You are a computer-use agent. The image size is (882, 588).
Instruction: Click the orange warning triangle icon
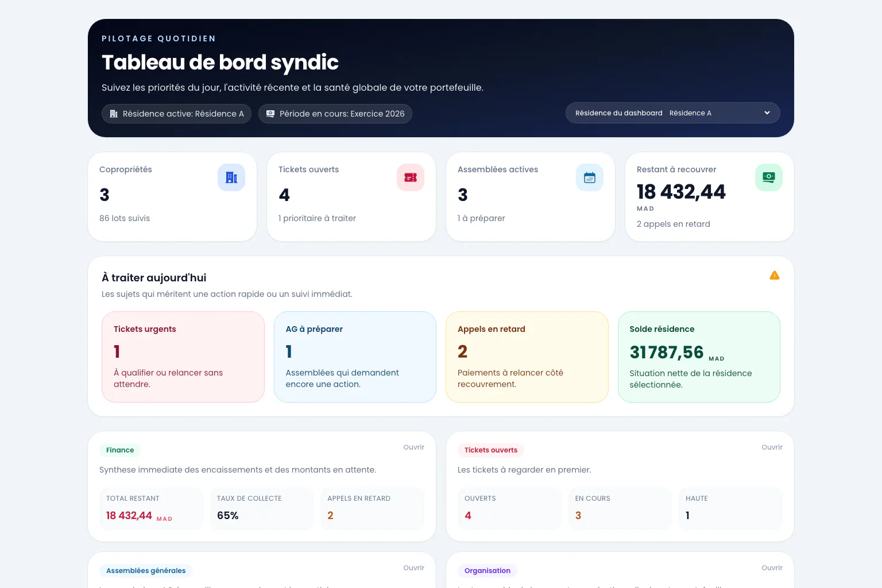tap(775, 276)
